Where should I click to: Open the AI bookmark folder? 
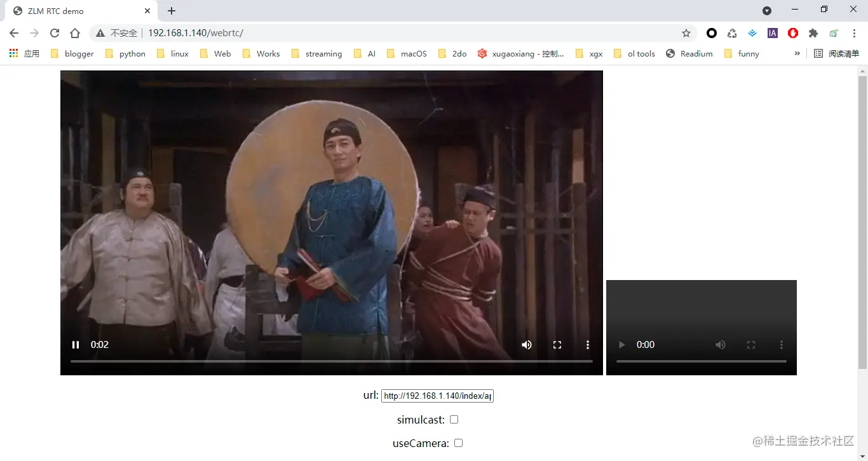click(x=364, y=54)
